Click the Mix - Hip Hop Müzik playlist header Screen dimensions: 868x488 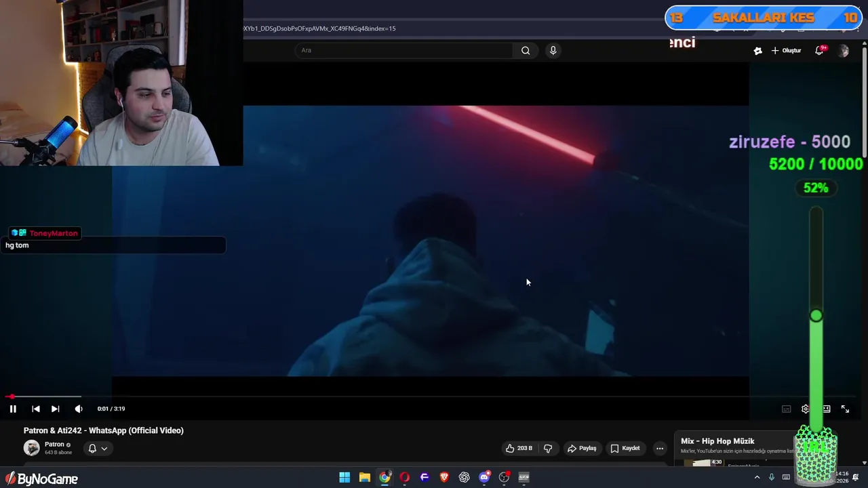[x=717, y=441]
